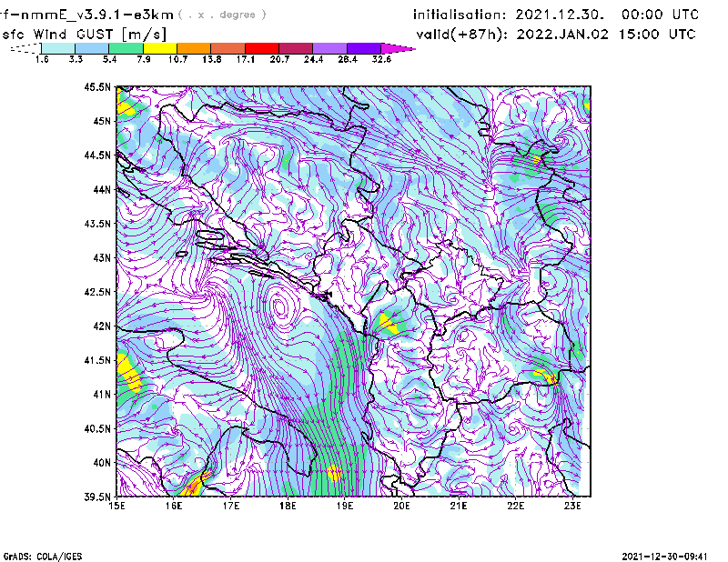This screenshot has height=562, width=728.
Task: Click the 40N latitude label
Action: pos(102,463)
